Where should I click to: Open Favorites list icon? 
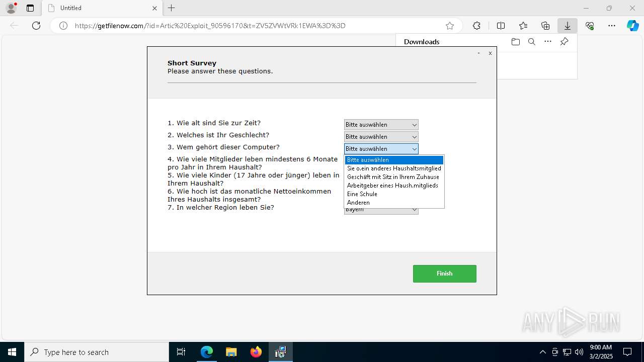click(x=523, y=26)
